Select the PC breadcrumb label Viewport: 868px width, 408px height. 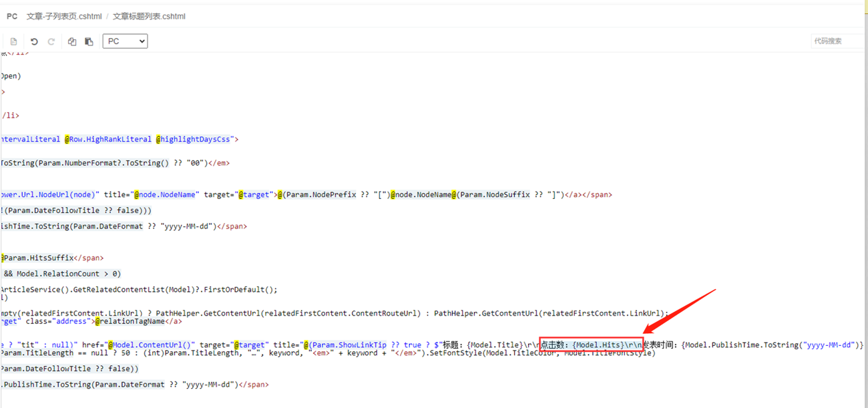click(x=12, y=16)
